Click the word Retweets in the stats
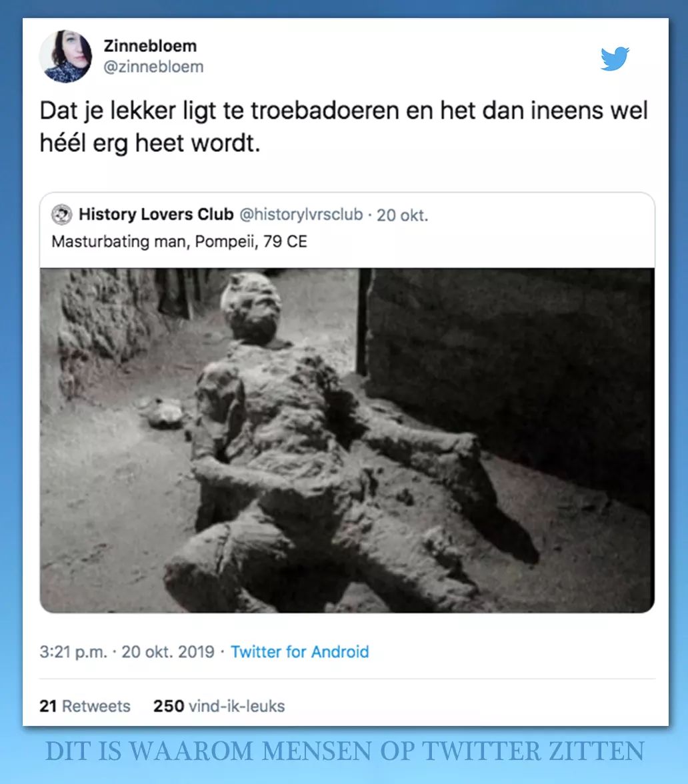Image resolution: width=688 pixels, height=784 pixels. click(96, 706)
